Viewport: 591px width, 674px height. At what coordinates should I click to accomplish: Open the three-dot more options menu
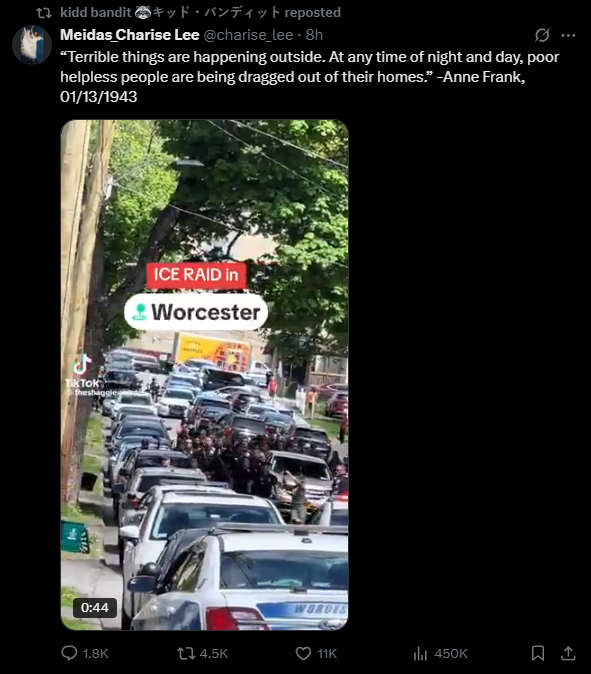pyautogui.click(x=568, y=35)
